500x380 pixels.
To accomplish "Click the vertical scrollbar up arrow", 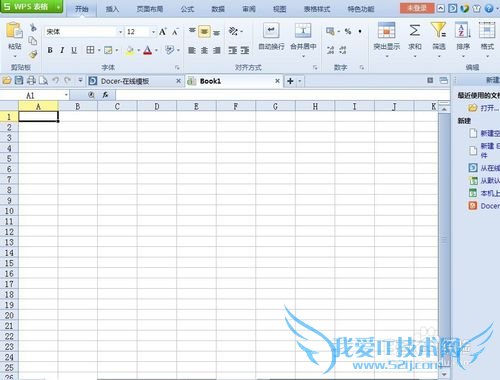I will click(444, 109).
